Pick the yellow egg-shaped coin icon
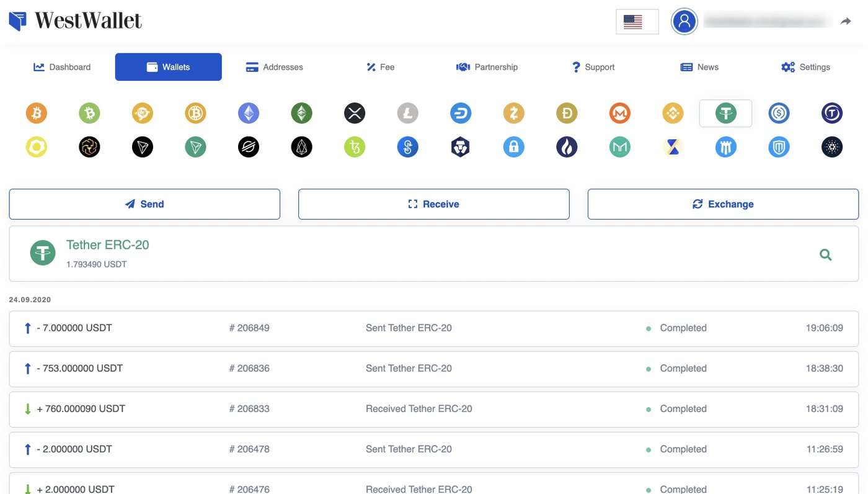This screenshot has height=494, width=868. [37, 147]
